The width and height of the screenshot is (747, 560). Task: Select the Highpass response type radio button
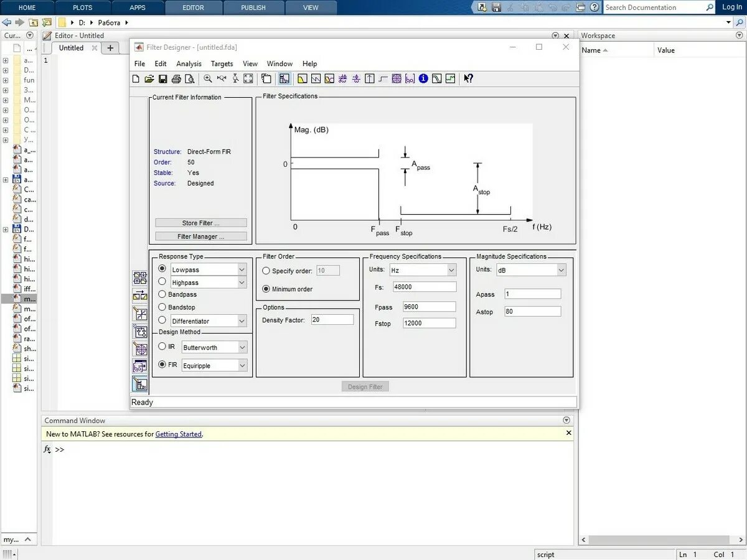pos(162,282)
